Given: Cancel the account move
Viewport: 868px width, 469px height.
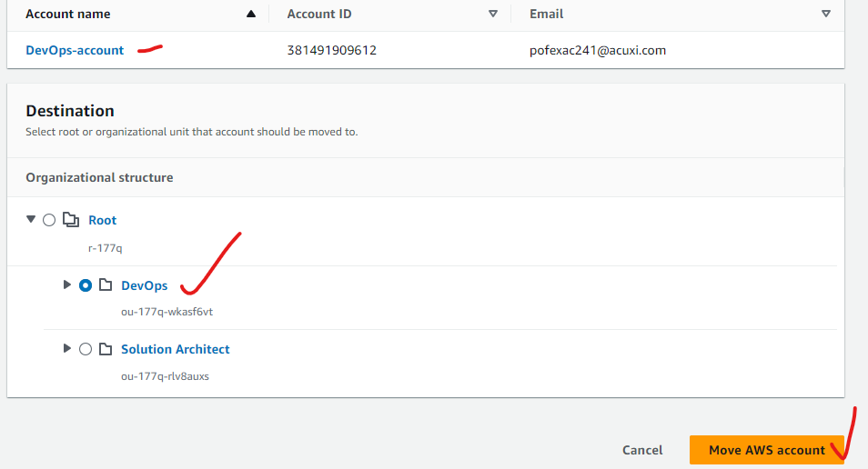Looking at the screenshot, I should coord(642,450).
